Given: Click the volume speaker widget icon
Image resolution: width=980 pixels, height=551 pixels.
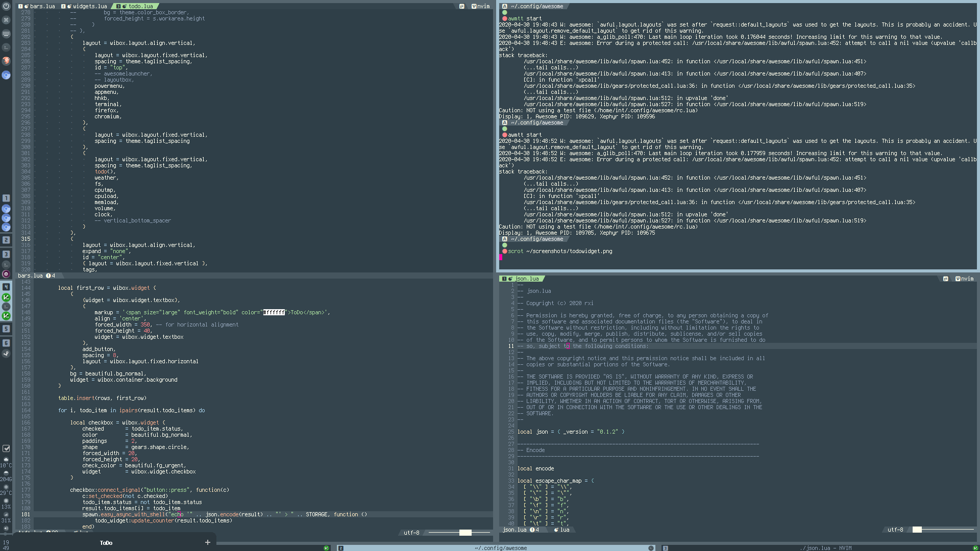Looking at the screenshot, I should 6,529.
